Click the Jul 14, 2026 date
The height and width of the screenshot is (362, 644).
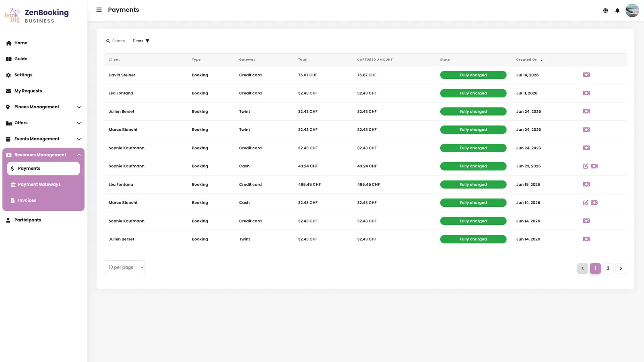527,75
